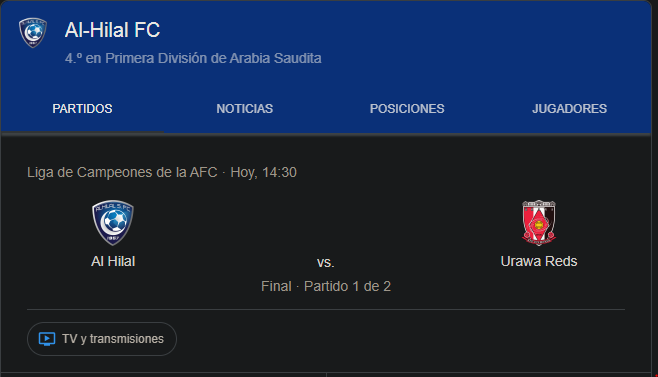Image resolution: width=658 pixels, height=377 pixels.
Task: Click the Al-Hilal FC title text
Action: 112,30
